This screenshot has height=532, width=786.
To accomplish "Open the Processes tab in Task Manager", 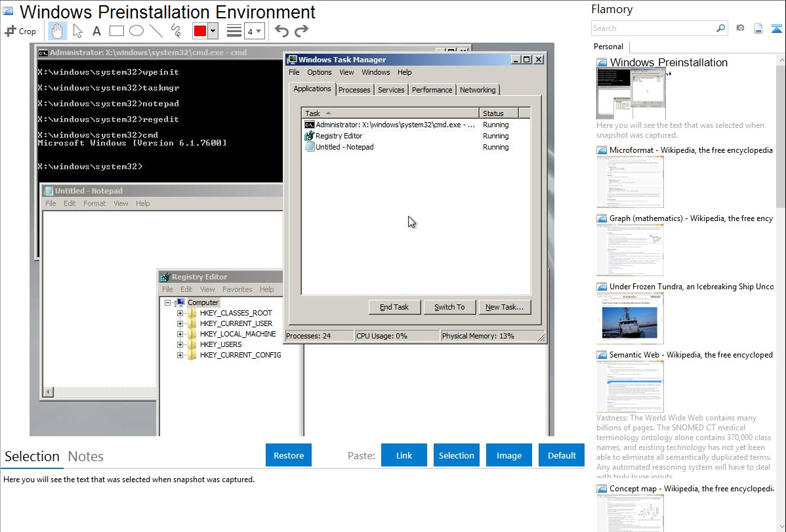I will click(354, 90).
